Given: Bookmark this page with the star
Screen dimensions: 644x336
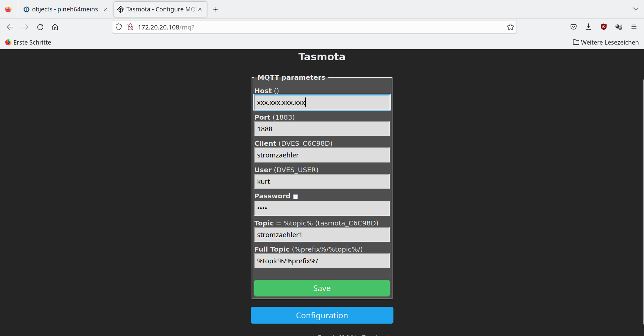Looking at the screenshot, I should click(x=511, y=27).
